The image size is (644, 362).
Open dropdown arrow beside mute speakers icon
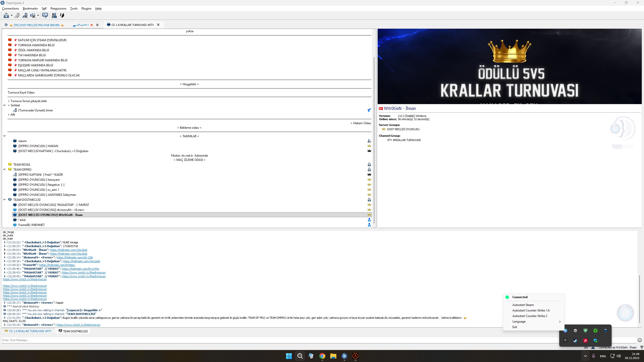pyautogui.click(x=38, y=16)
